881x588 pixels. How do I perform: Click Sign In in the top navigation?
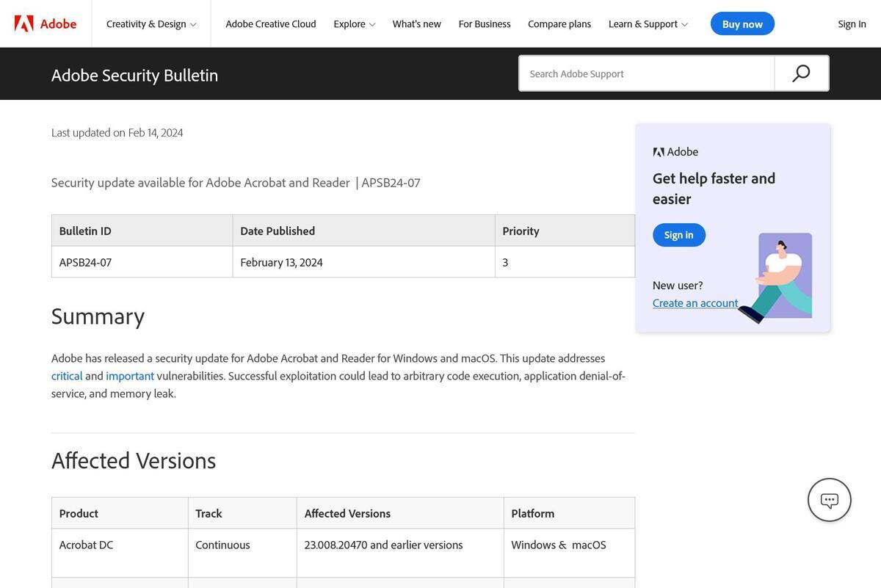[852, 23]
